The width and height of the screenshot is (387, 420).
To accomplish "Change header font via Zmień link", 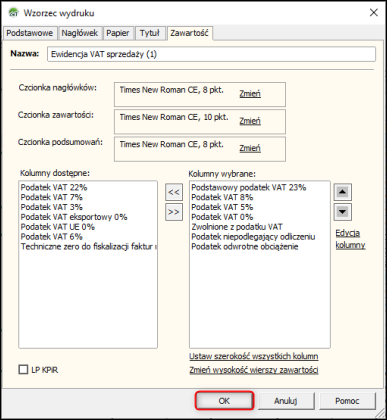I will click(x=250, y=94).
